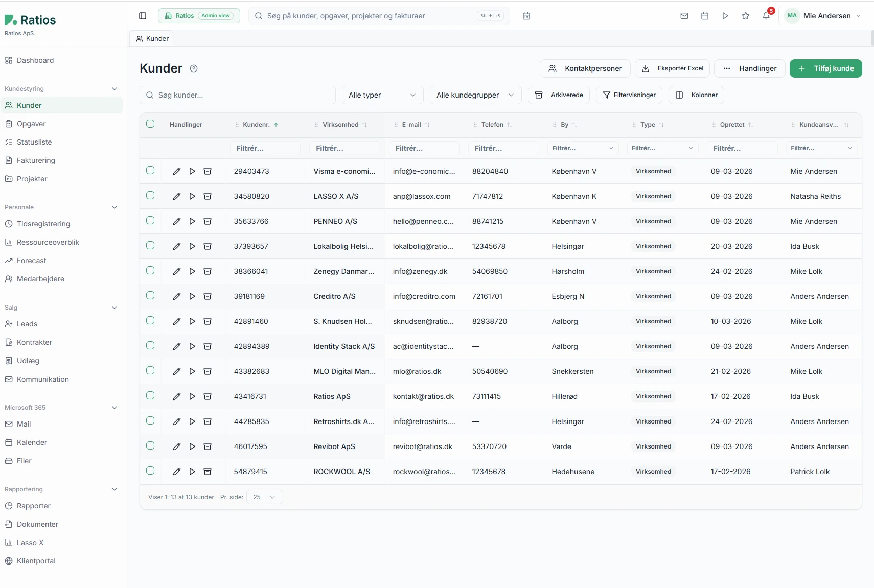
Task: Open the Alle kundegrupper dropdown
Action: 475,95
